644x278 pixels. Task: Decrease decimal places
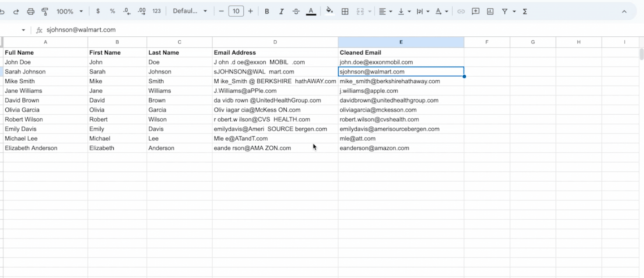(x=127, y=11)
